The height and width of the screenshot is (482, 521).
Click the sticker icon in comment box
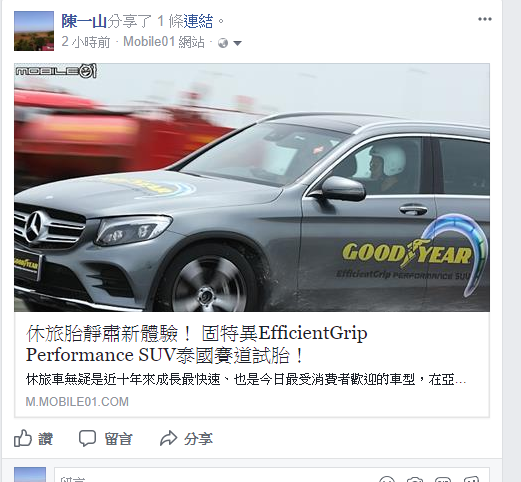click(471, 480)
